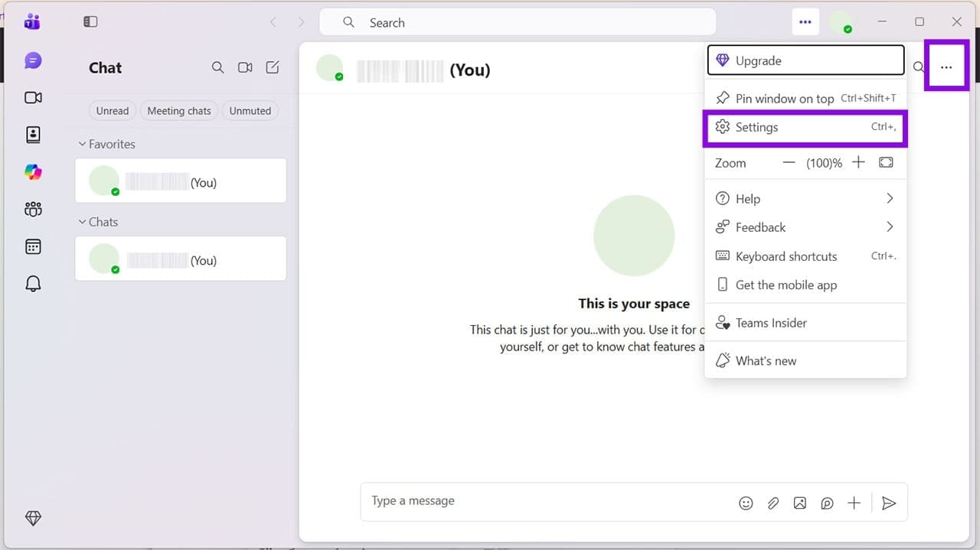Insert an image in message
The width and height of the screenshot is (980, 550).
pyautogui.click(x=800, y=503)
